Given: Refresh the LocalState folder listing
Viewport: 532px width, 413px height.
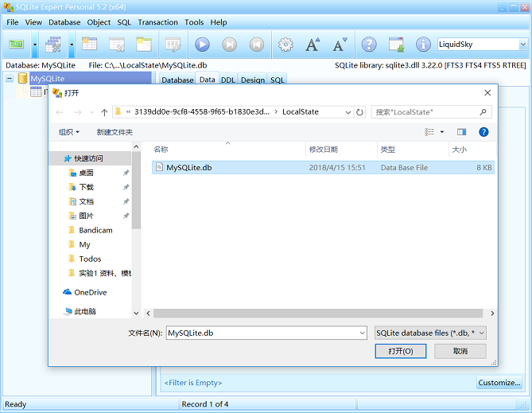Looking at the screenshot, I should click(x=359, y=112).
